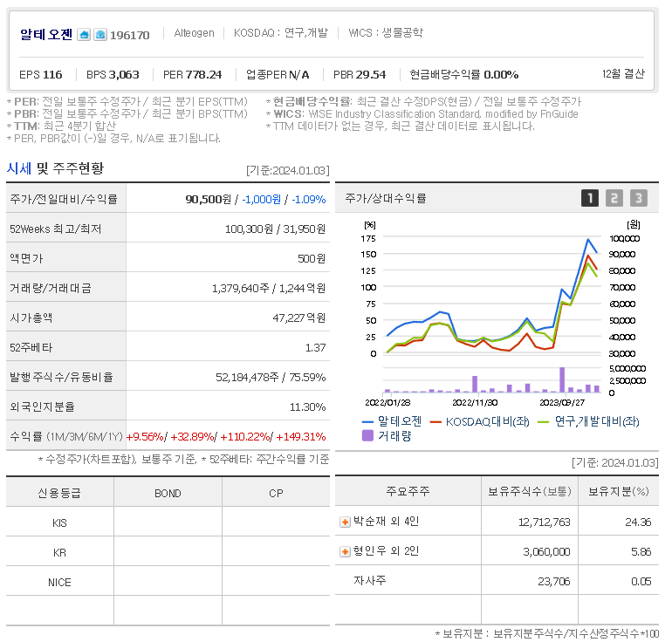
Task: Select WICS : 생물공학 classification text
Action: click(386, 33)
